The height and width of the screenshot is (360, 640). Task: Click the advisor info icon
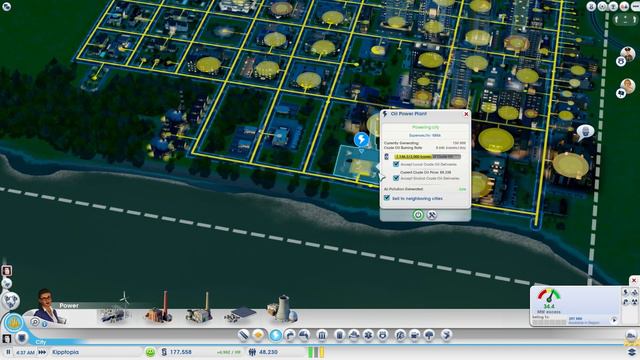[x=44, y=324]
